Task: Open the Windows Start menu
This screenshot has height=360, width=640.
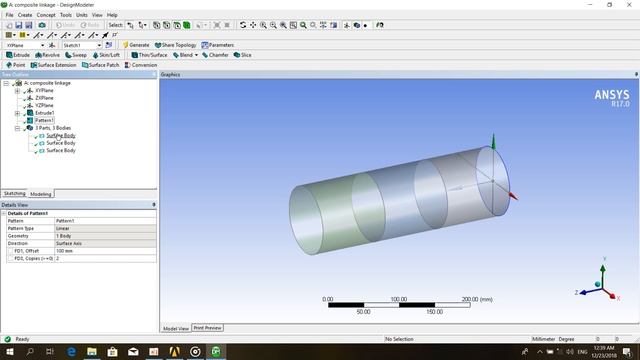Action: [x=9, y=351]
